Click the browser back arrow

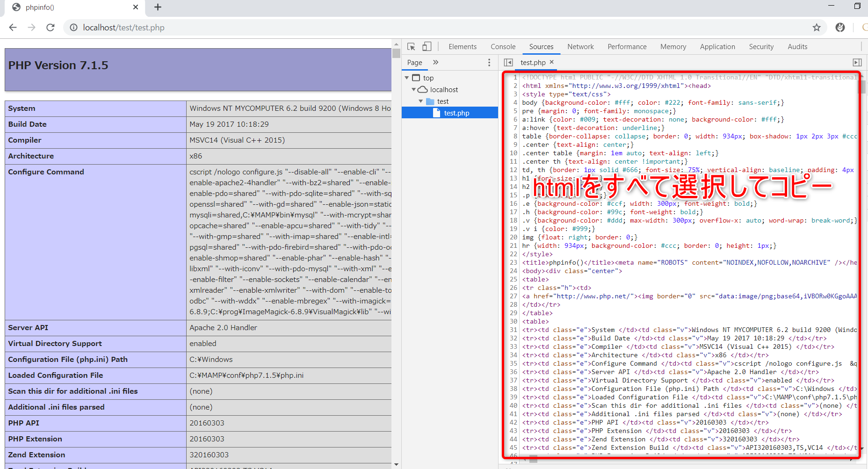coord(13,28)
